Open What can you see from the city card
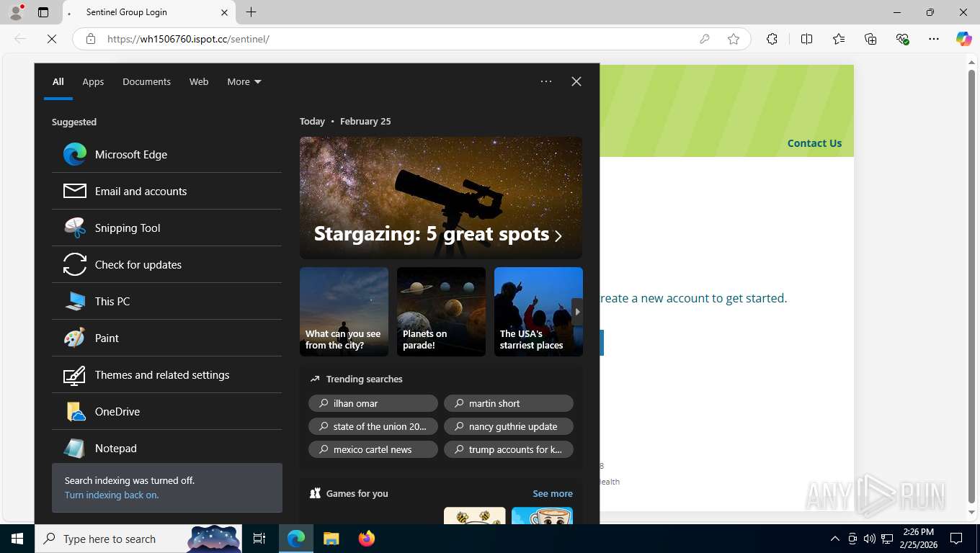 [x=344, y=312]
